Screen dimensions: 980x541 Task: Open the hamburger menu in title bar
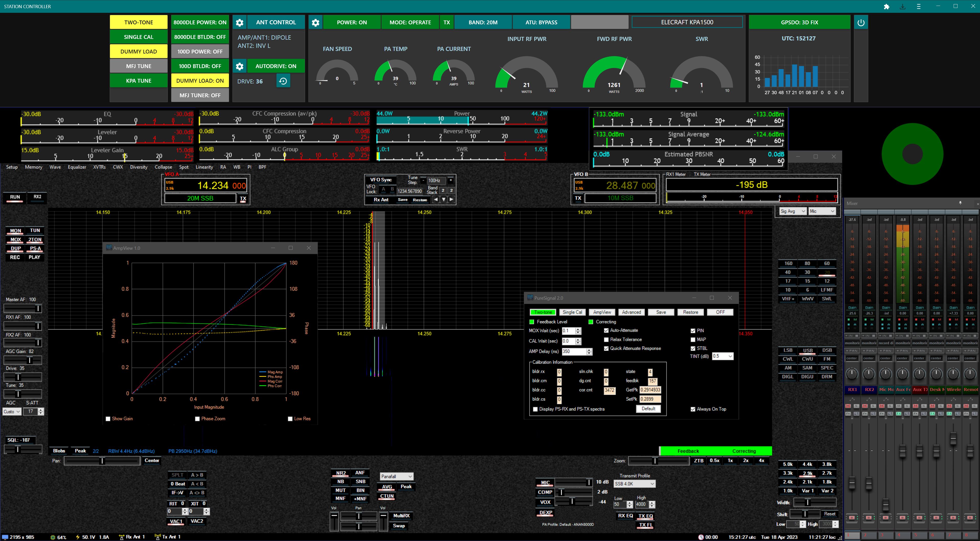point(919,6)
